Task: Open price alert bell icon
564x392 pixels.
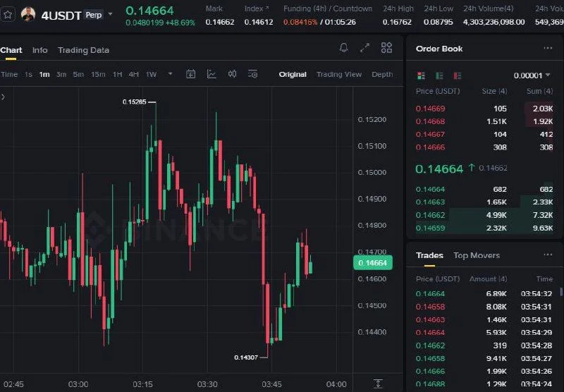Action: [x=344, y=47]
